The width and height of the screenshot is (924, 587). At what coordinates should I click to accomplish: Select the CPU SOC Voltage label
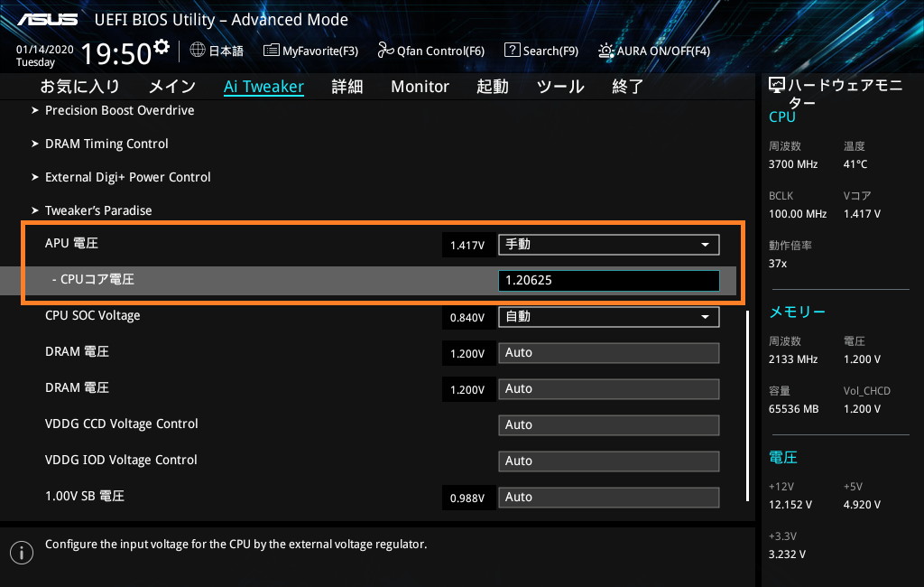93,315
